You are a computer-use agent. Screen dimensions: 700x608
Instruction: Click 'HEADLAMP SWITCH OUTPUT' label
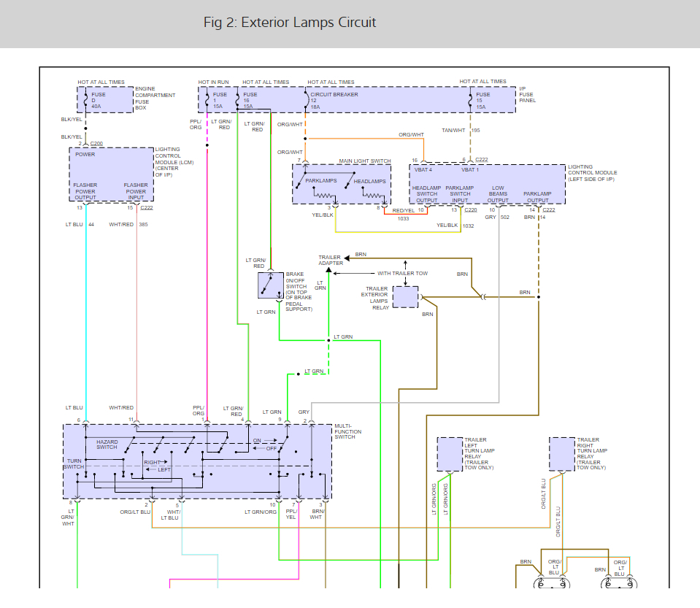tap(426, 194)
